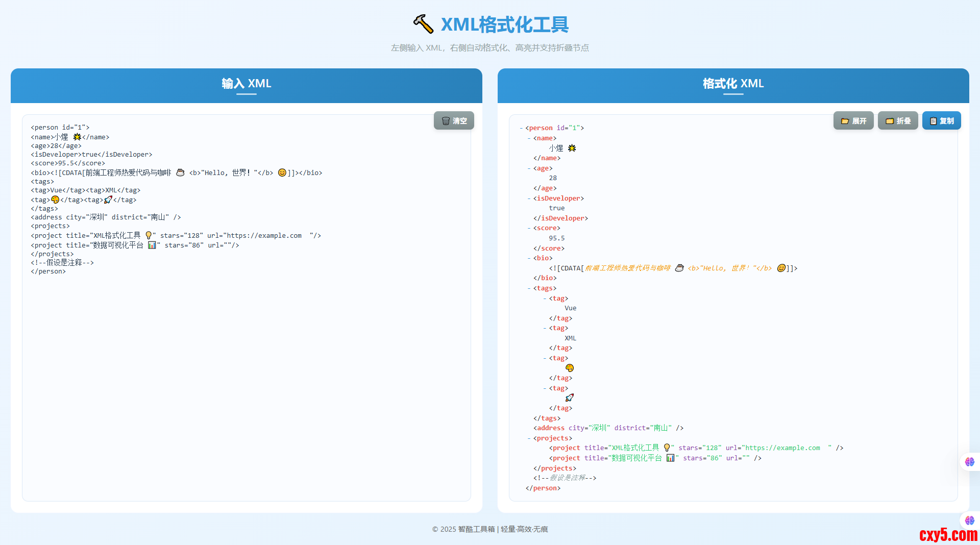Click the input line <tag>Vue</tag><tag>XML</tag>
The image size is (980, 545).
pyautogui.click(x=86, y=190)
